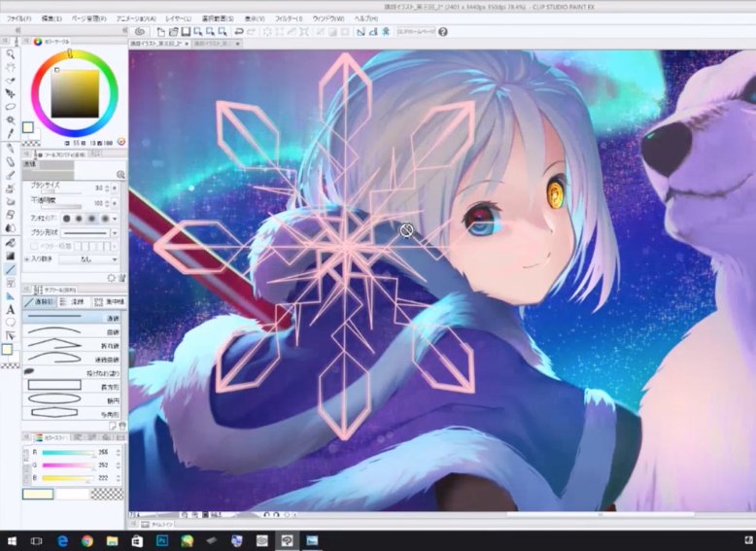The width and height of the screenshot is (756, 551).
Task: Select the 楕円 ellipse sub tool
Action: coord(72,399)
